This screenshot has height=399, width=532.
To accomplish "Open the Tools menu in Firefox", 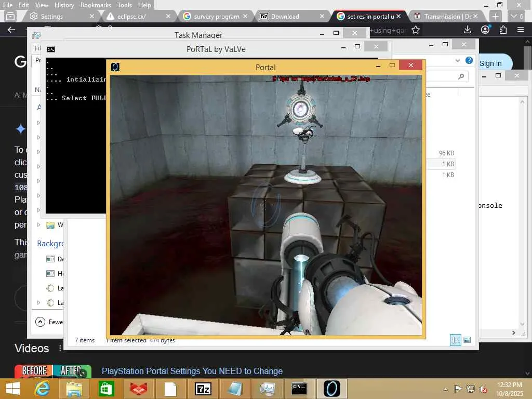I will pos(125,5).
